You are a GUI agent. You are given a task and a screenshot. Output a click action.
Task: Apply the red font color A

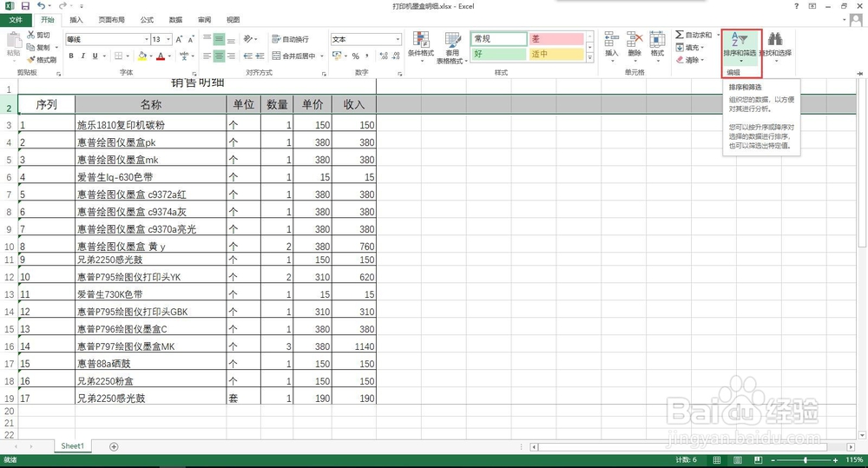tap(161, 56)
